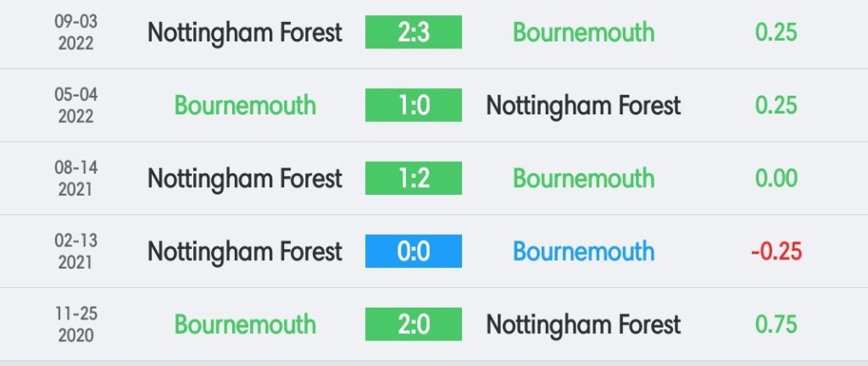Select Nottingham Forest away in 05-04 2022 match

[583, 106]
